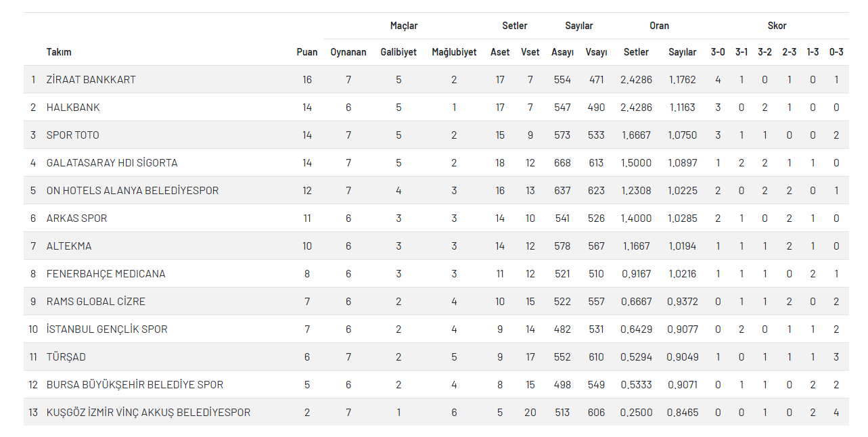Open FENERBAHÇE MEDICANA team entry
This screenshot has width=868, height=437.
click(106, 274)
